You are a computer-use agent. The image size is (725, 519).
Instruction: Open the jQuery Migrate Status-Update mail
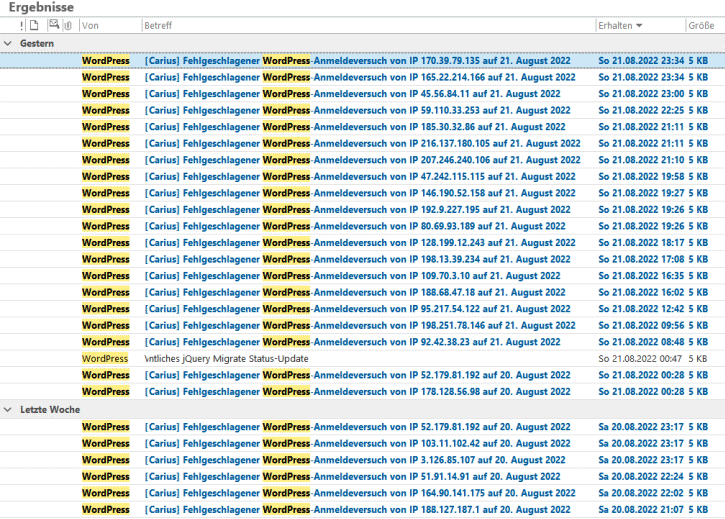362,358
